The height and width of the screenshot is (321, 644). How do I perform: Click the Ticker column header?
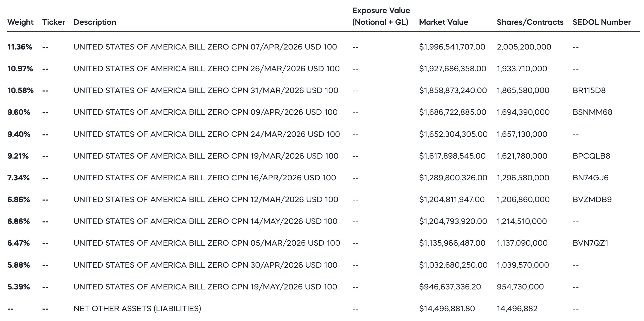point(54,22)
